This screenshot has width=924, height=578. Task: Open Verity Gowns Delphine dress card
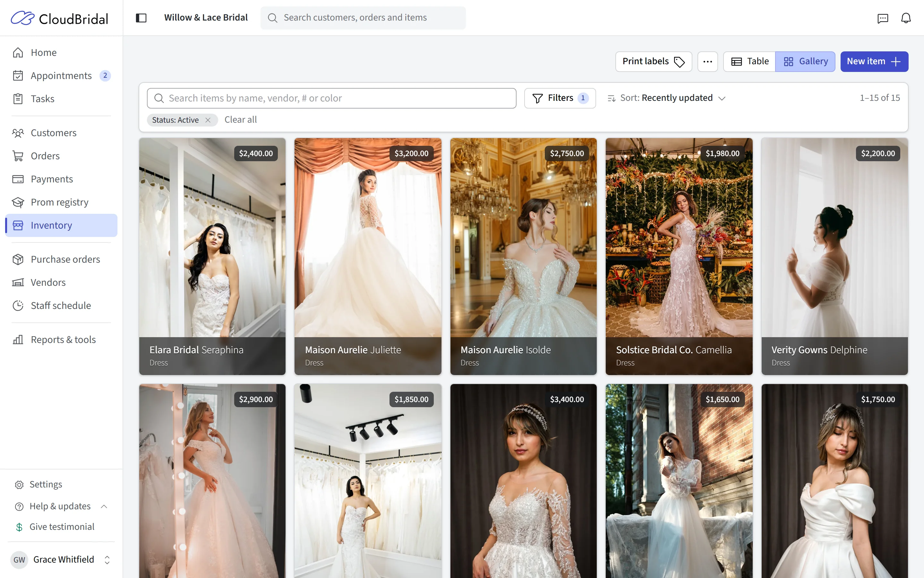(835, 257)
